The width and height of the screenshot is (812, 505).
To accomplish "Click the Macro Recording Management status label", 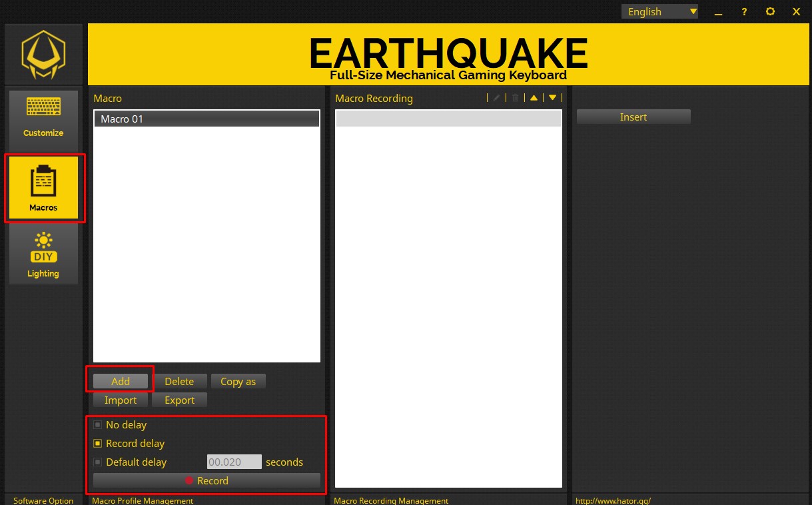I will (391, 500).
